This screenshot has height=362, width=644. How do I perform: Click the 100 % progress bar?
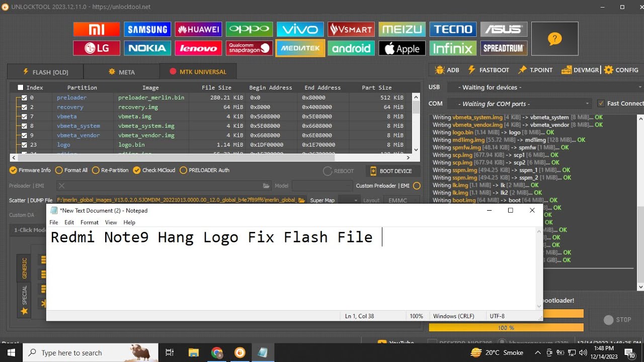tap(506, 327)
